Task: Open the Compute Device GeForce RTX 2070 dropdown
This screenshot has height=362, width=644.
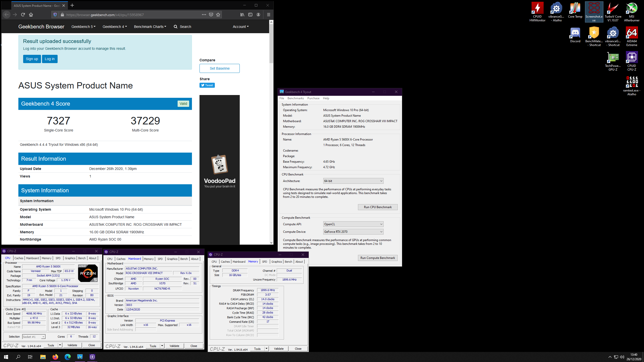Action: pos(353,232)
